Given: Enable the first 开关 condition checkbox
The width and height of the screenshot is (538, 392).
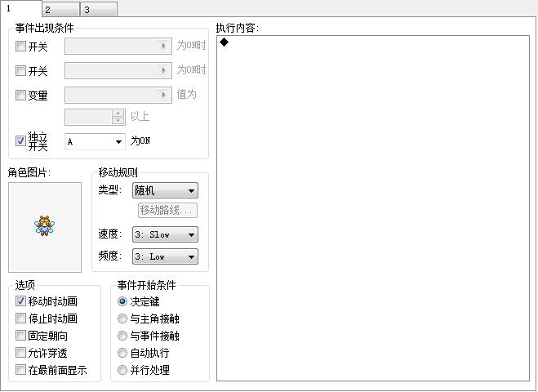Looking at the screenshot, I should pos(20,46).
